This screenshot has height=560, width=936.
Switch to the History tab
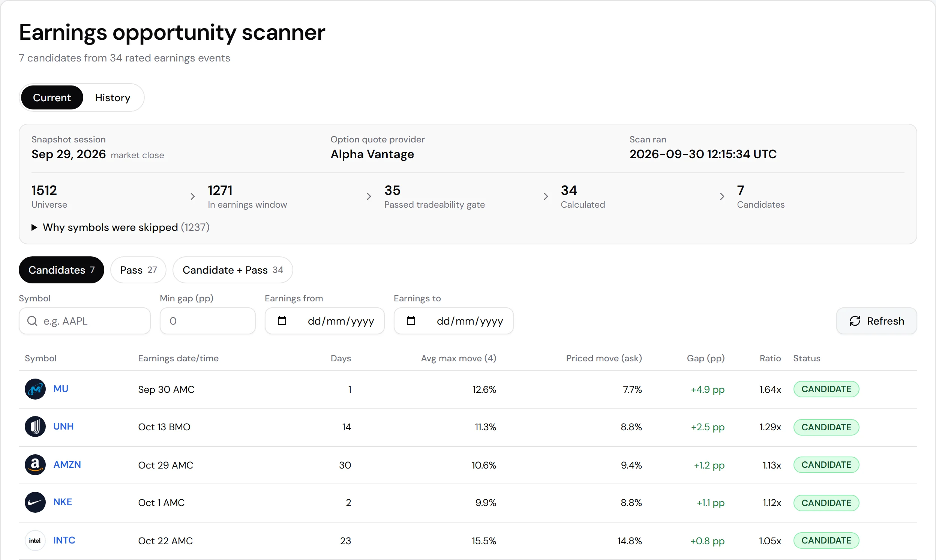113,97
